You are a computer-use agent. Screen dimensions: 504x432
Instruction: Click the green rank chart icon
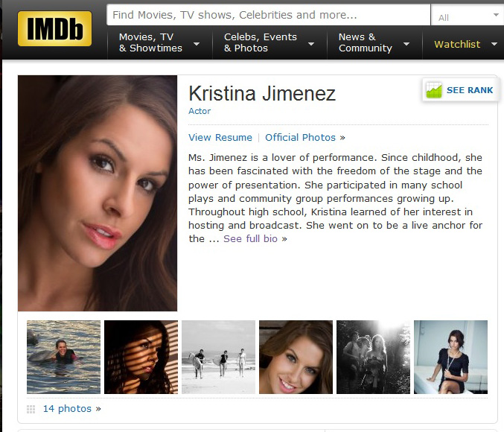tap(434, 90)
